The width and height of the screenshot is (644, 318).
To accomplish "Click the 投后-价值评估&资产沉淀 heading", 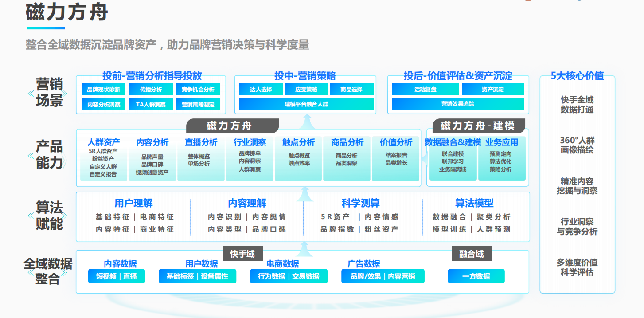I will click(458, 76).
